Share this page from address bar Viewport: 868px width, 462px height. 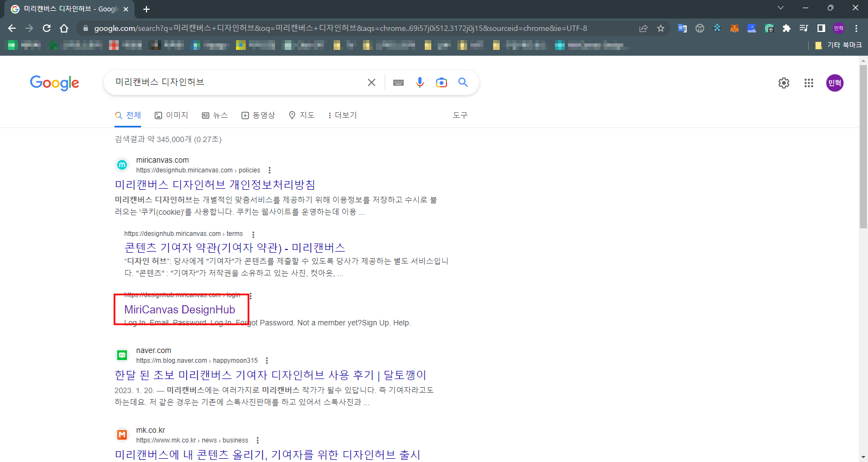[x=643, y=28]
